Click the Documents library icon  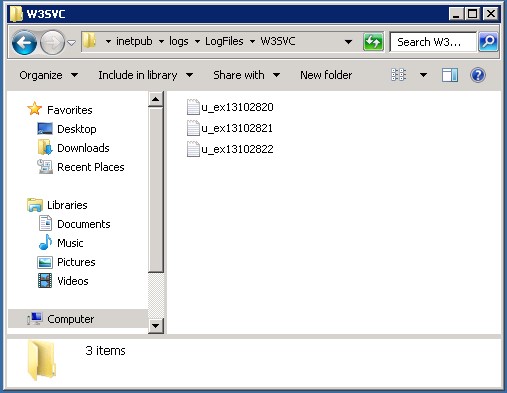point(45,223)
